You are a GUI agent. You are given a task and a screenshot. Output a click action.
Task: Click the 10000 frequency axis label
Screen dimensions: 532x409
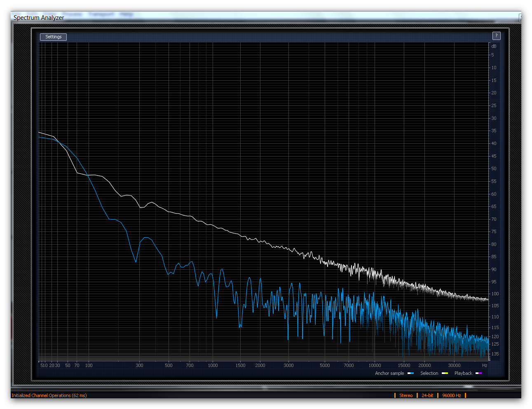[x=375, y=365]
